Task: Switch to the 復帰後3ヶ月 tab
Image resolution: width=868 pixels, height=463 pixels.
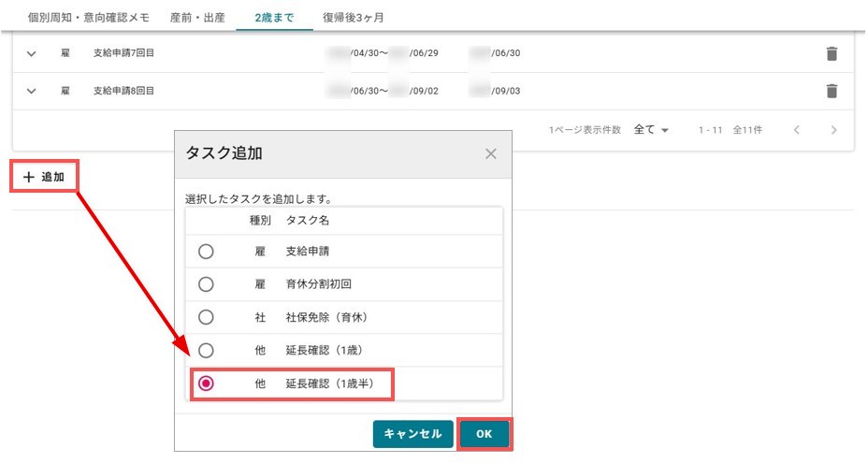Action: 354,18
